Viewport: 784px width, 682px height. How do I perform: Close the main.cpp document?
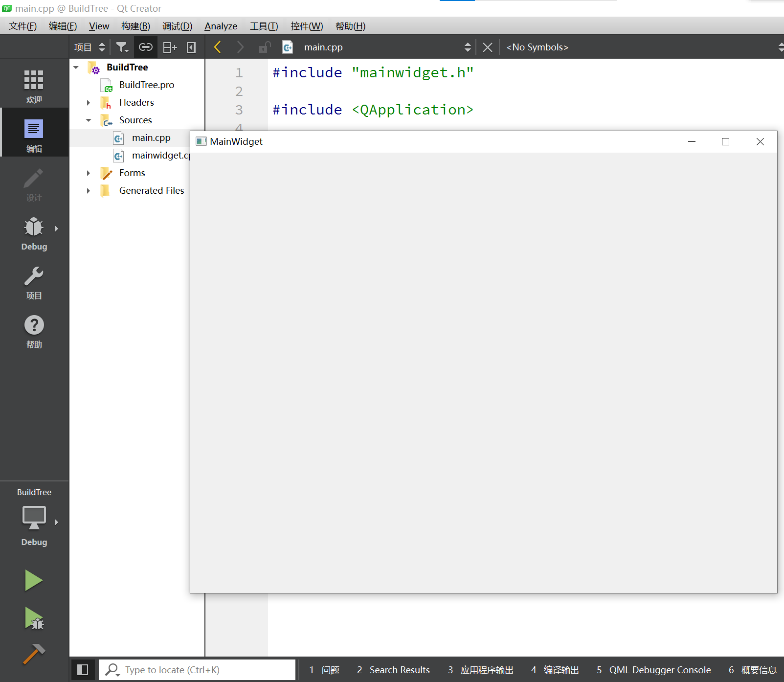click(x=488, y=47)
